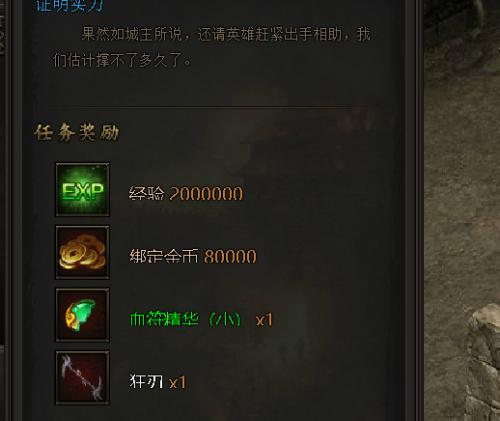Click the x1 quantity beside 狂刃
This screenshot has height=421, width=500.
[x=177, y=382]
